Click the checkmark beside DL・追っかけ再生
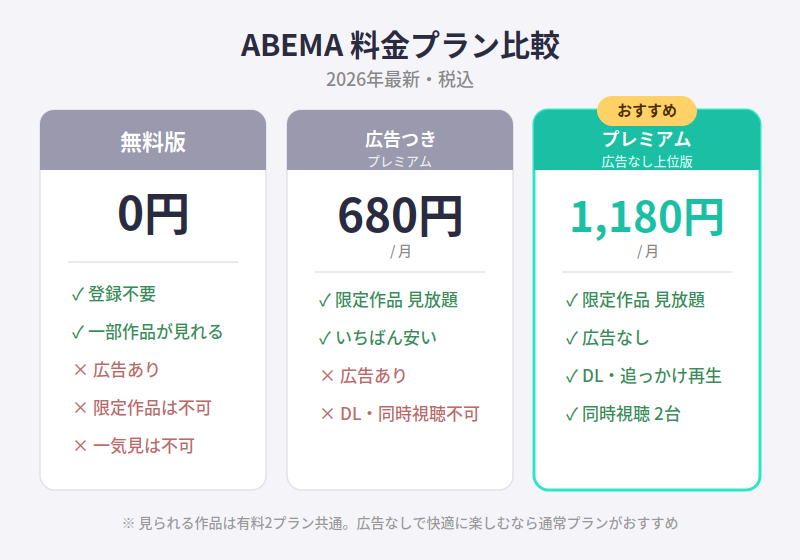 point(571,376)
